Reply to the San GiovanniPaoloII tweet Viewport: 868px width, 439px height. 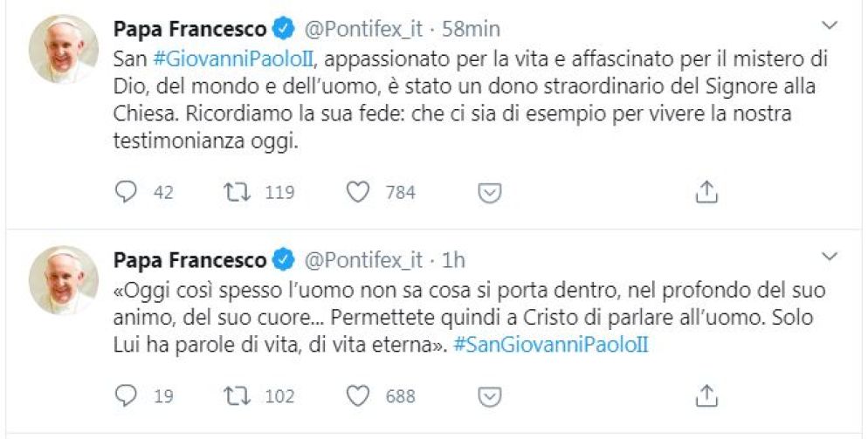pyautogui.click(x=127, y=192)
